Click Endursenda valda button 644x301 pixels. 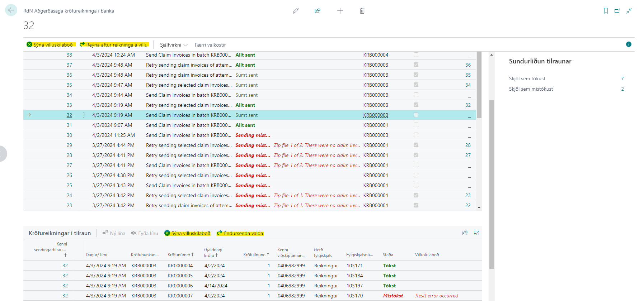pyautogui.click(x=240, y=233)
